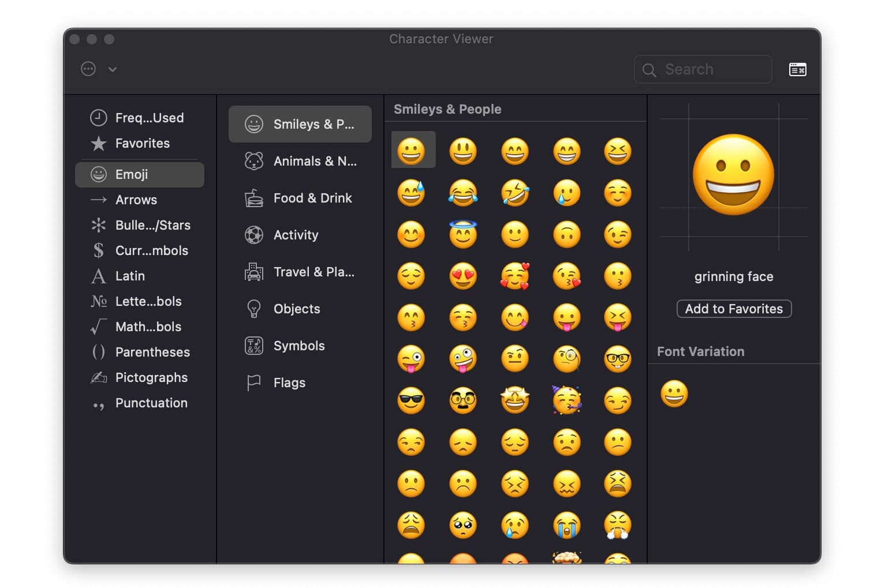Pick the sunglasses face emoji
The image size is (881, 588).
pos(410,400)
